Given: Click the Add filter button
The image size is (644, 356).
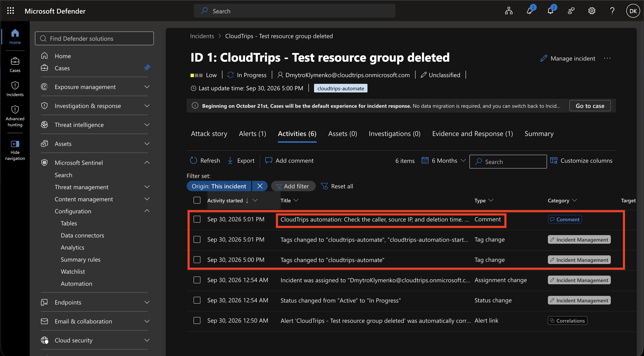Looking at the screenshot, I should [x=293, y=186].
